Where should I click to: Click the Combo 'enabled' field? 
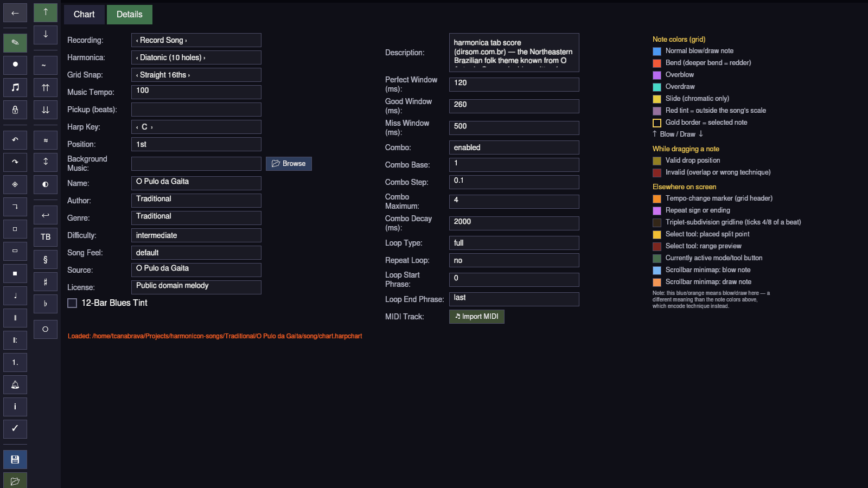(514, 147)
